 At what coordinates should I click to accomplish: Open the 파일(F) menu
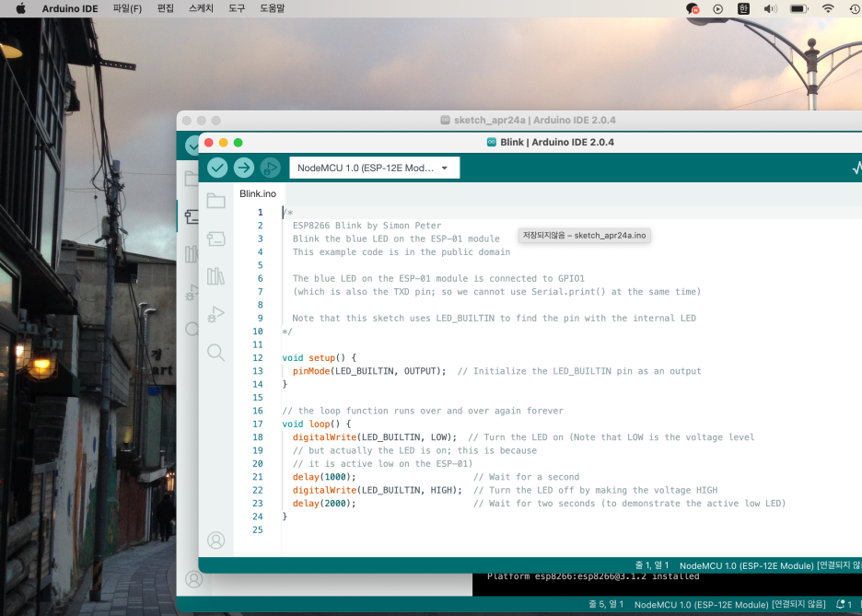tap(127, 8)
